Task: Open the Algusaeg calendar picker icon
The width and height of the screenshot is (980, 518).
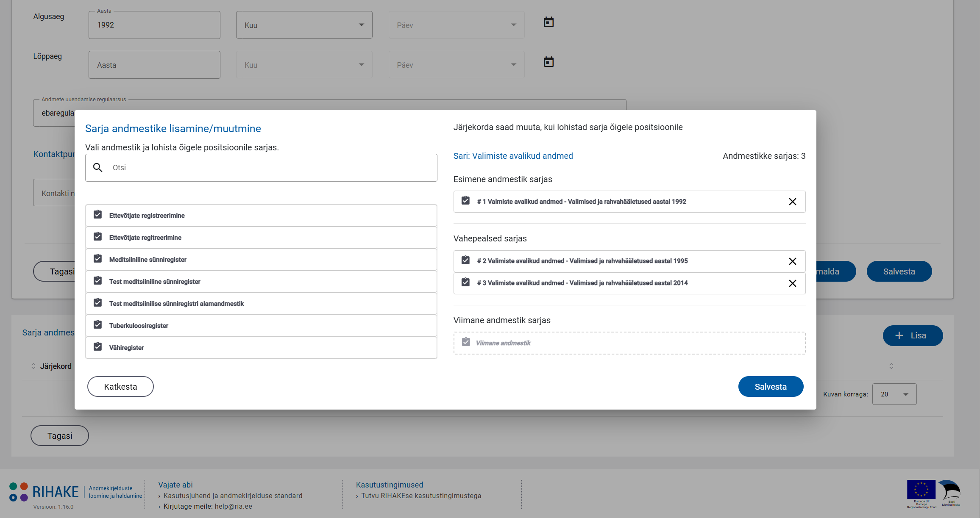Action: [548, 22]
